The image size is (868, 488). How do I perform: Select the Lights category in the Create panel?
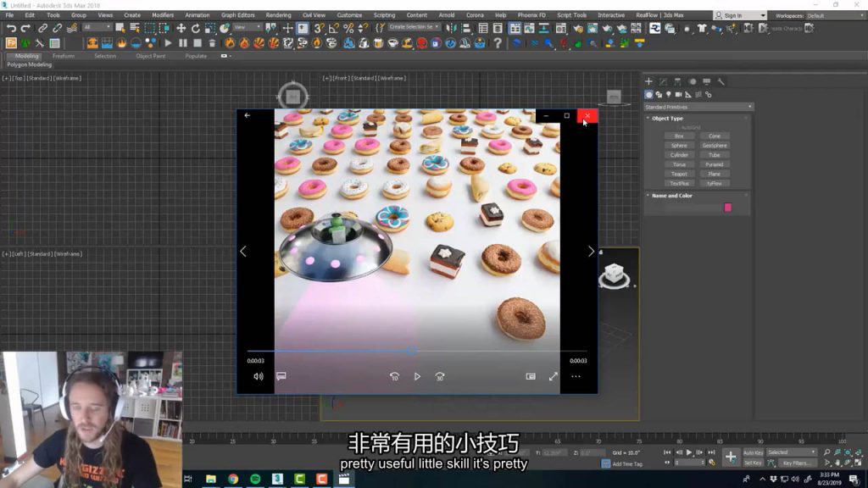click(x=669, y=95)
